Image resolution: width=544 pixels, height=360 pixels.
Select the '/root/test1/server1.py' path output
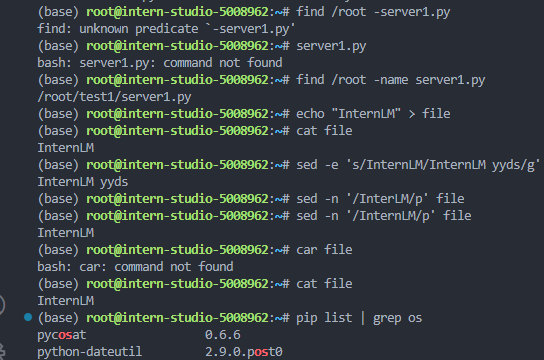[x=114, y=97]
